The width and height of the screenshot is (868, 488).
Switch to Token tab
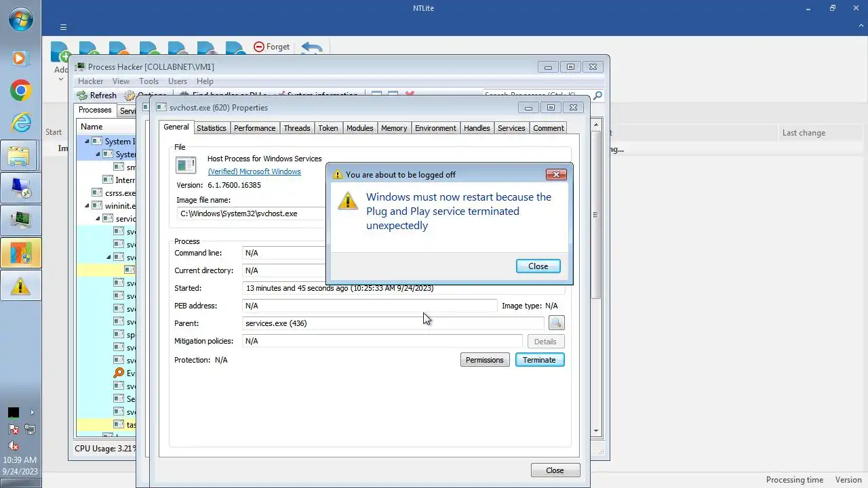(328, 128)
